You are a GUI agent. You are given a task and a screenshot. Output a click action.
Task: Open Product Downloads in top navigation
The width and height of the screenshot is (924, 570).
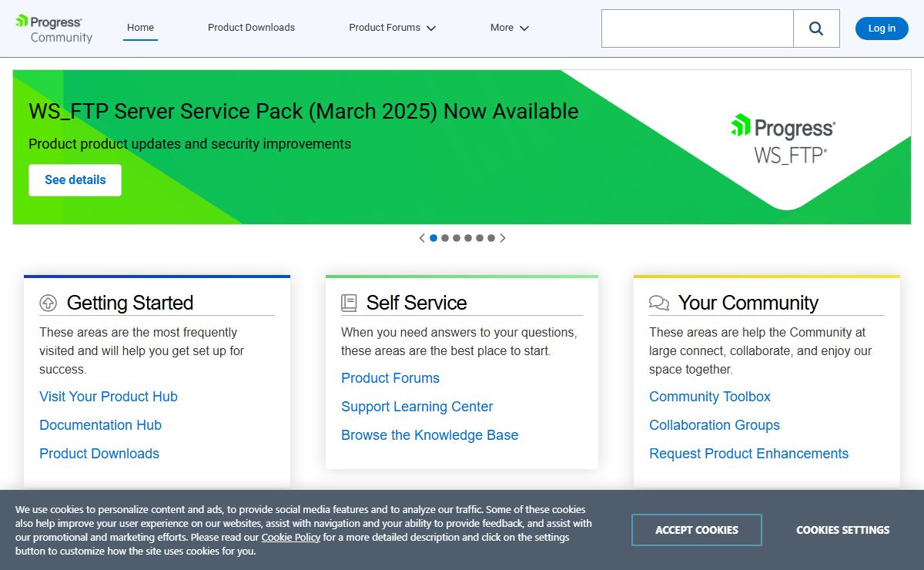click(x=251, y=28)
